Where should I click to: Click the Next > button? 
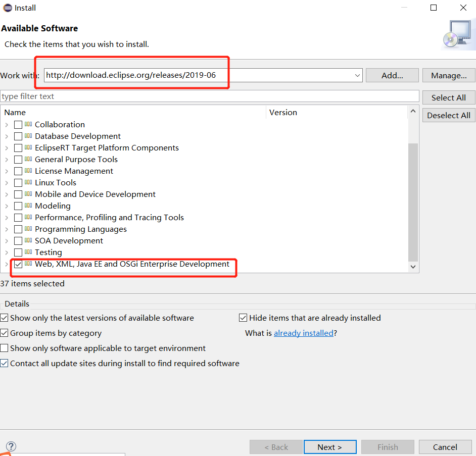tap(330, 447)
